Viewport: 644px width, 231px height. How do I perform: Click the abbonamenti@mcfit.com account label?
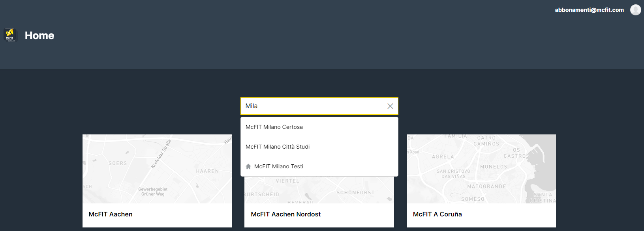pos(589,10)
